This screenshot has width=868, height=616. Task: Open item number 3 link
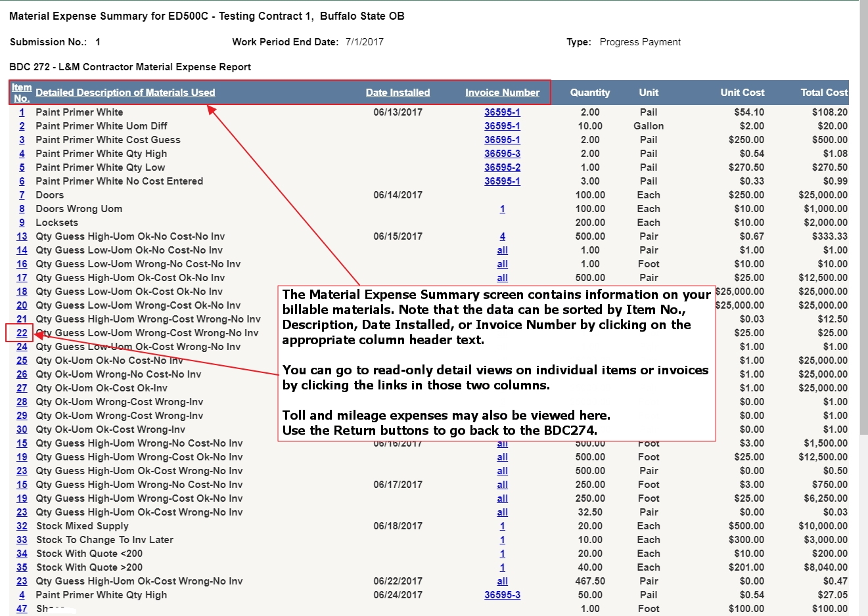(22, 140)
